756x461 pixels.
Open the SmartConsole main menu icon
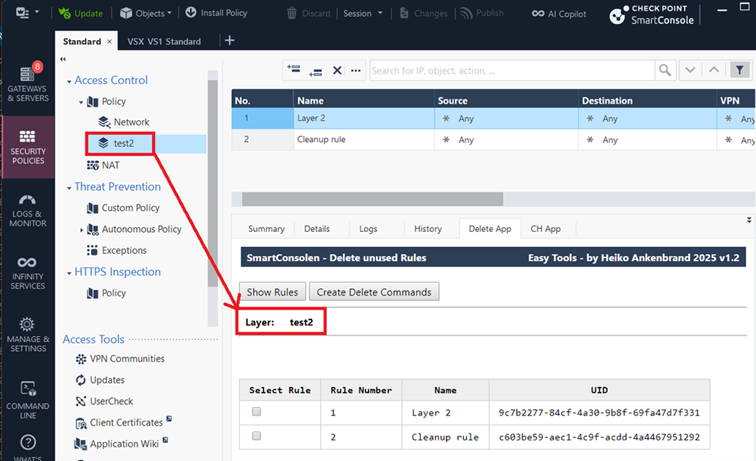coord(27,13)
